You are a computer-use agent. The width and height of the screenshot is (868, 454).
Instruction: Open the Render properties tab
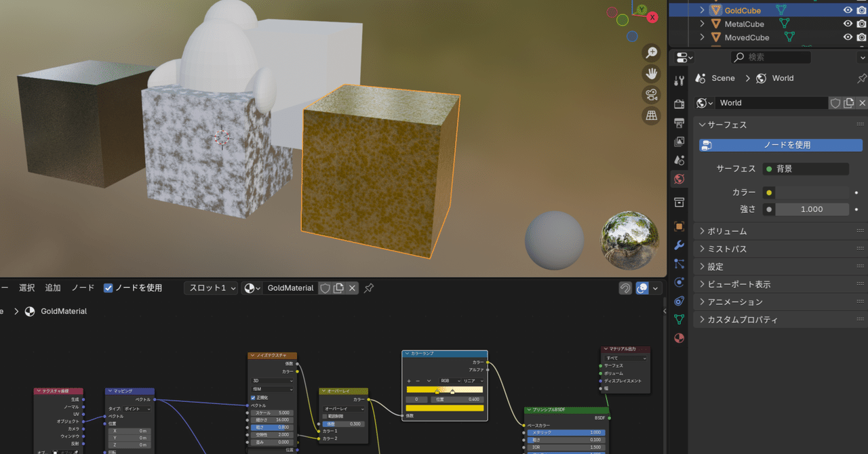tap(679, 102)
